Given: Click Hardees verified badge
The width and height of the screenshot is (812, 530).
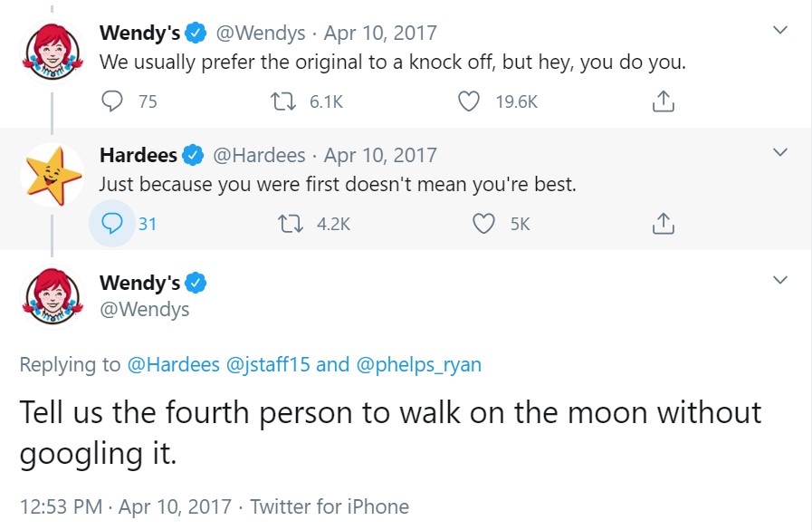Looking at the screenshot, I should (x=194, y=155).
